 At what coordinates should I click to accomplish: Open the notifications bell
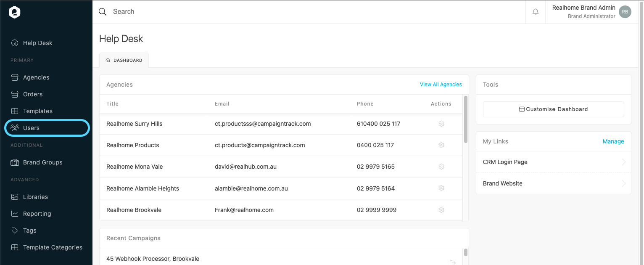(536, 12)
